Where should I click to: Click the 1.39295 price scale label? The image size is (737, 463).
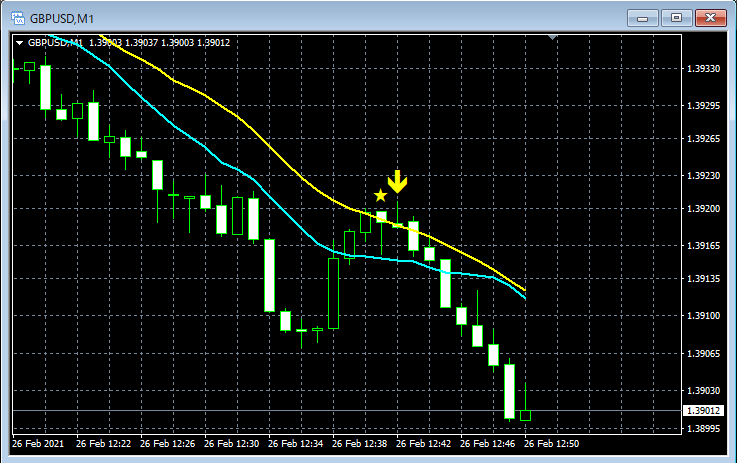click(703, 105)
